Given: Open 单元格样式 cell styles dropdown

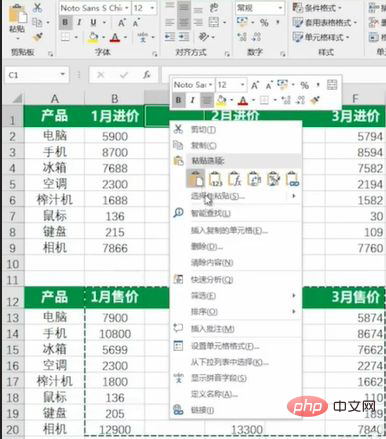Looking at the screenshot, I should 321,37.
